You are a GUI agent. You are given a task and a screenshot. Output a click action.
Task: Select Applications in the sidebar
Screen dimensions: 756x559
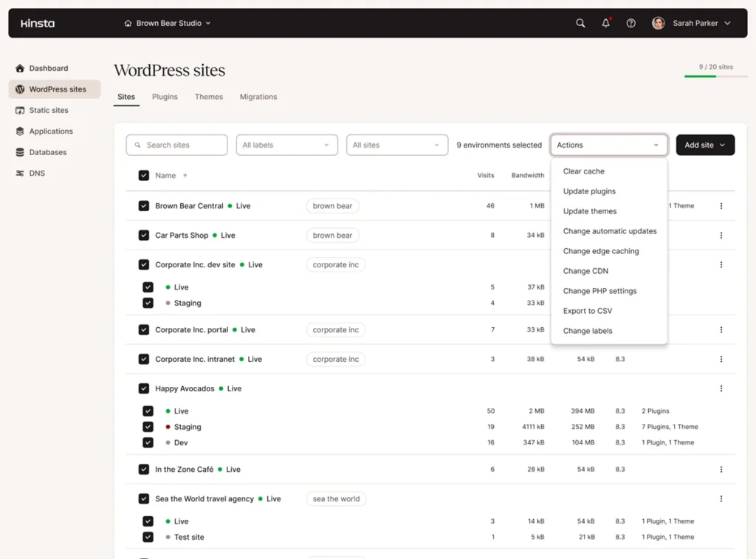point(52,131)
